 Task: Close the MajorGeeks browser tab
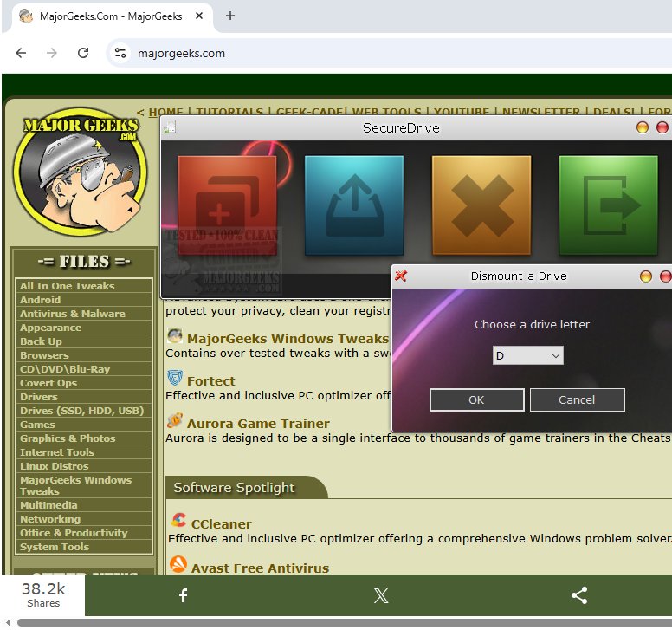click(199, 16)
